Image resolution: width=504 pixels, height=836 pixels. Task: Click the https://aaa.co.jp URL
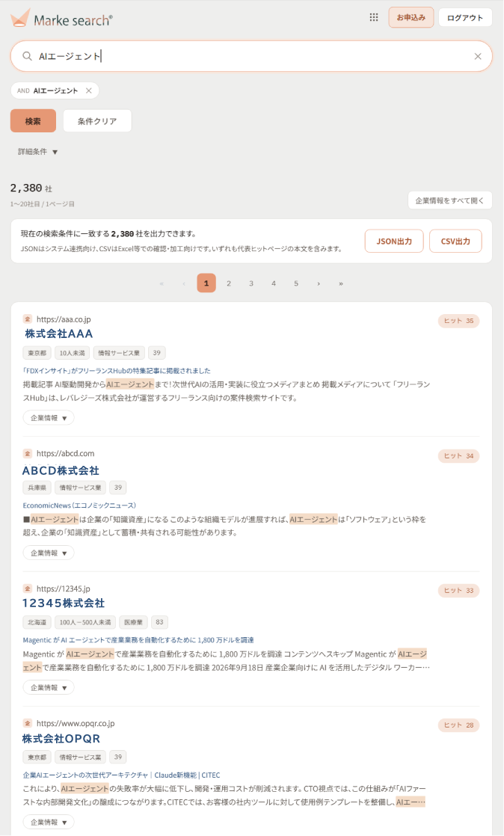coord(64,319)
